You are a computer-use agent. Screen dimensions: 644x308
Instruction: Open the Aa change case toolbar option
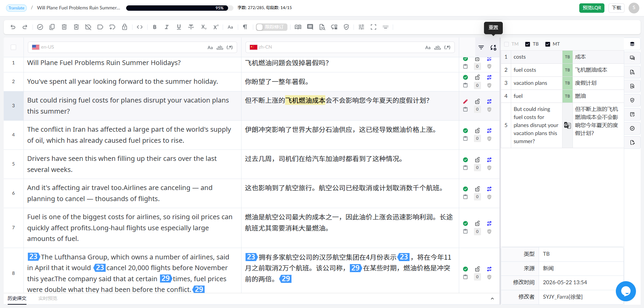230,27
